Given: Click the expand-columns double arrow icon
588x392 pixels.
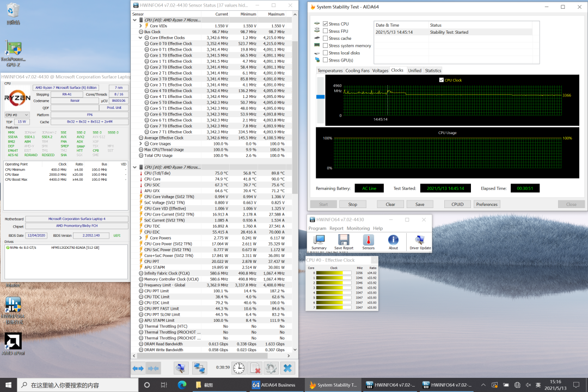Looking at the screenshot, I should [x=138, y=368].
